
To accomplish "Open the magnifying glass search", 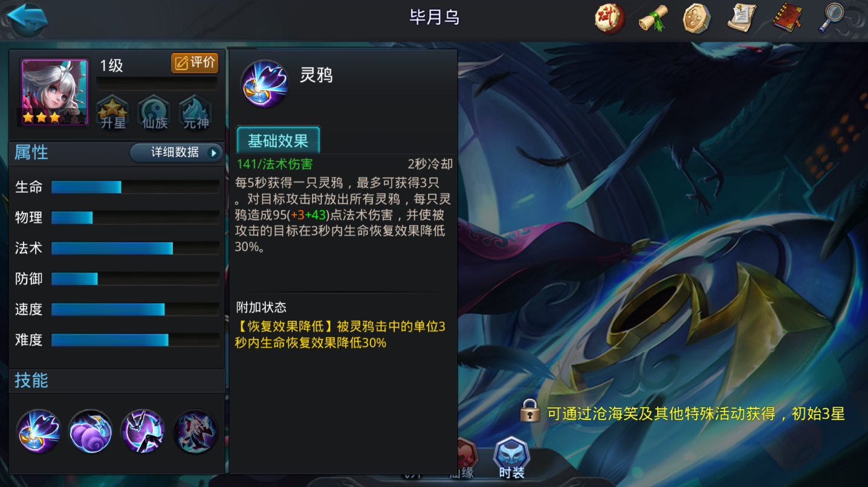I will click(x=832, y=18).
